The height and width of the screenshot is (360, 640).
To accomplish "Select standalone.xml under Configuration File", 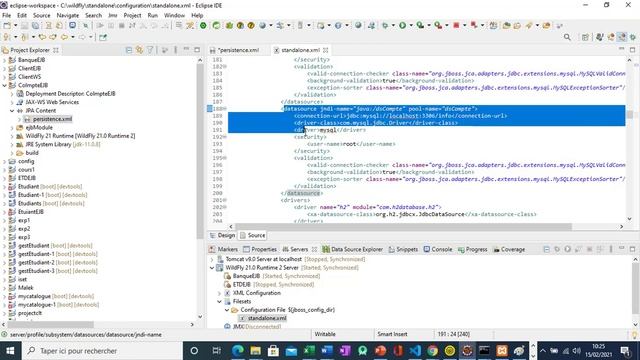I will [x=267, y=318].
